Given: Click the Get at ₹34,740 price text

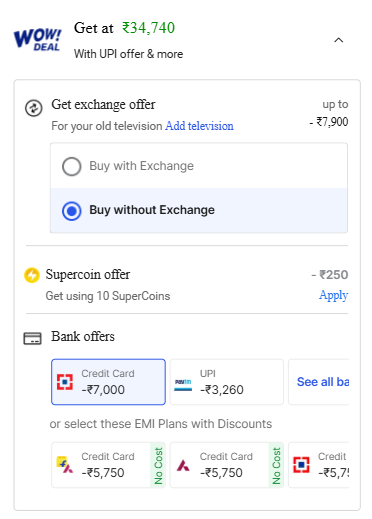Looking at the screenshot, I should 124,28.
